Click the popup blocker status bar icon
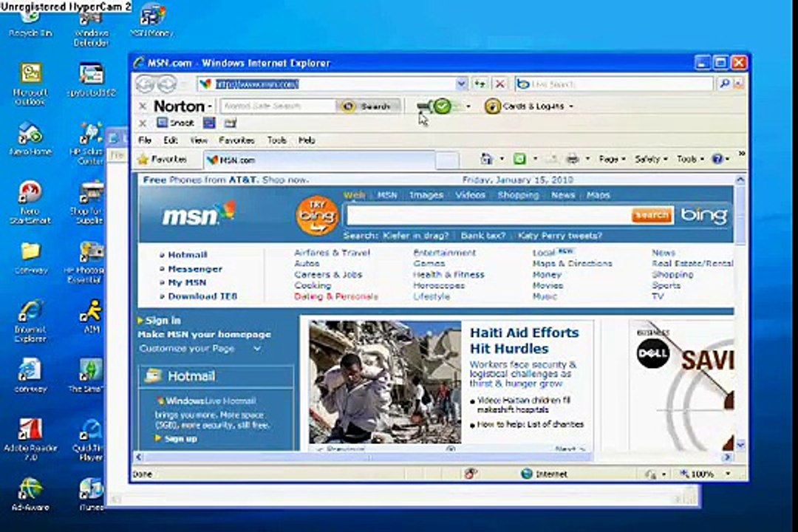The height and width of the screenshot is (532, 798). [x=470, y=474]
